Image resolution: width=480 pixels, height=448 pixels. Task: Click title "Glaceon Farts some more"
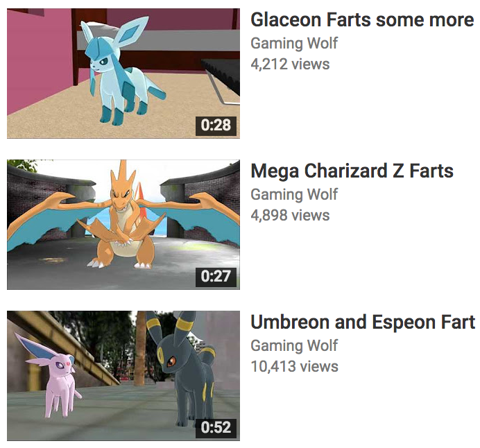(362, 20)
